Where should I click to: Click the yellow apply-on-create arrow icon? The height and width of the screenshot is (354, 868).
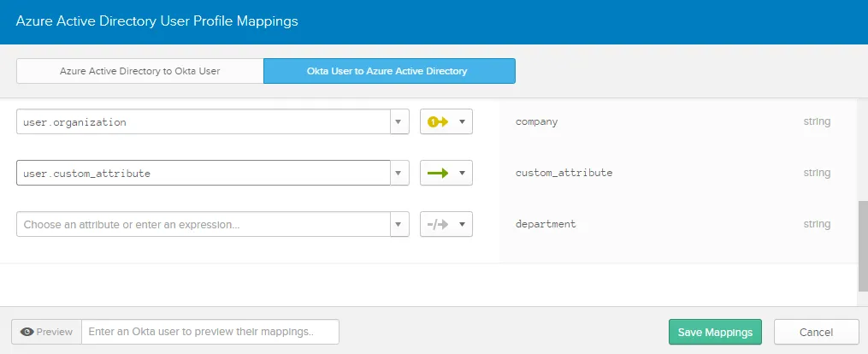pos(438,122)
